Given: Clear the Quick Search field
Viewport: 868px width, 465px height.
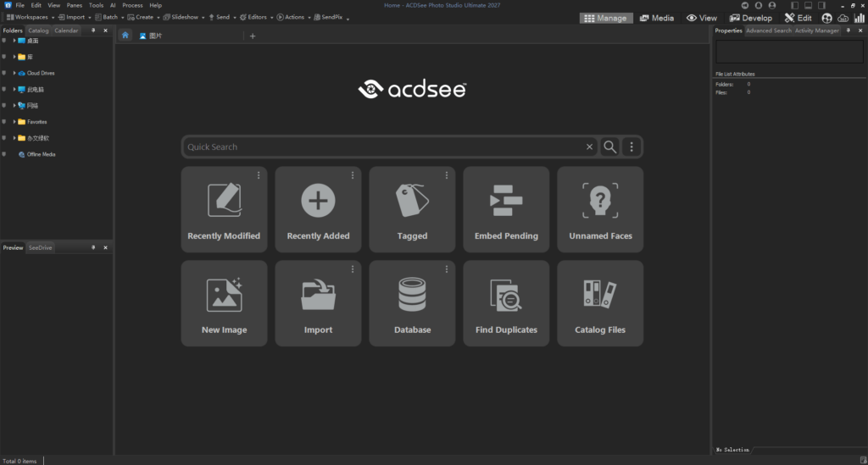Looking at the screenshot, I should click(x=589, y=147).
